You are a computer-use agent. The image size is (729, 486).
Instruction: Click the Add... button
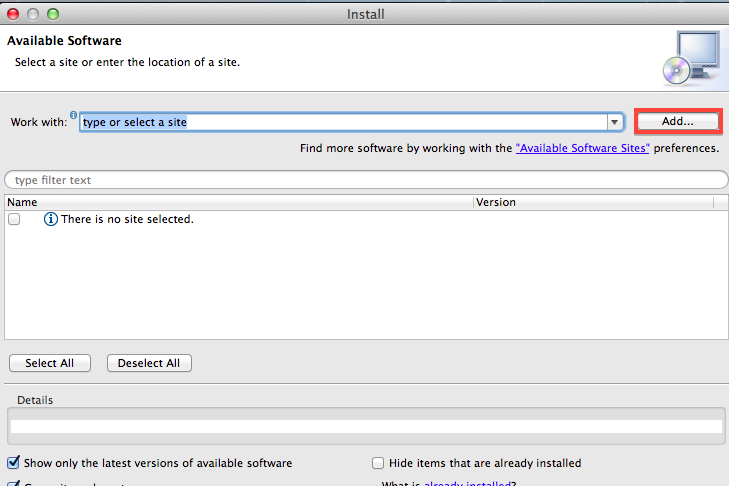[x=677, y=121]
